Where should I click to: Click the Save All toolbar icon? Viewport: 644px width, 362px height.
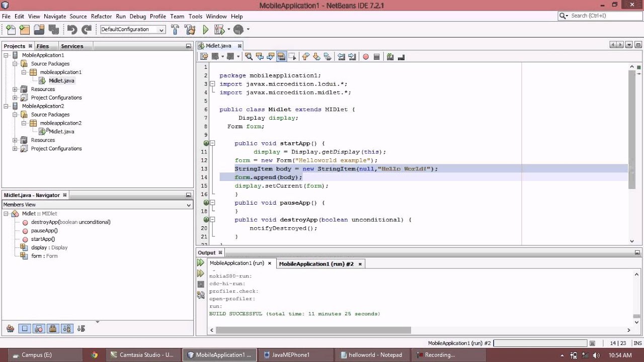pos(53,30)
